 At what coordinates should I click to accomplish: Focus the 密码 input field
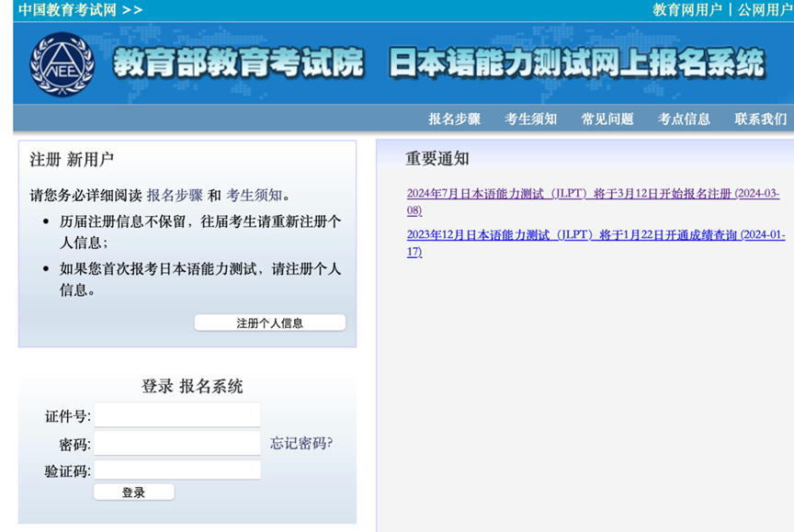[x=177, y=444]
